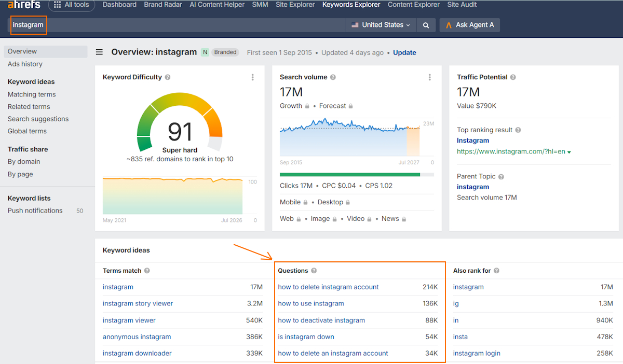This screenshot has height=364, width=623.
Task: Expand the instagram.com URL dropdown arrow
Action: click(x=570, y=152)
